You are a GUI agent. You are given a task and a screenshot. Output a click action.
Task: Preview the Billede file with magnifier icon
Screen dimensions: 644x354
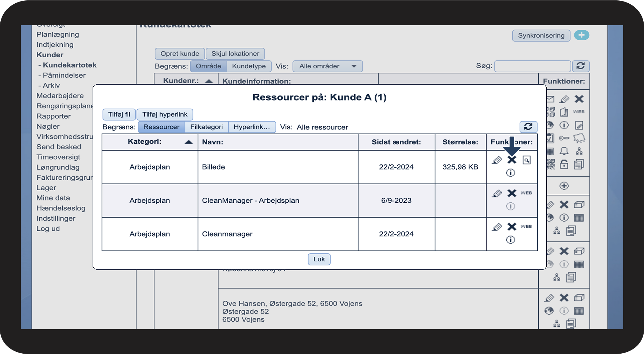pos(526,160)
